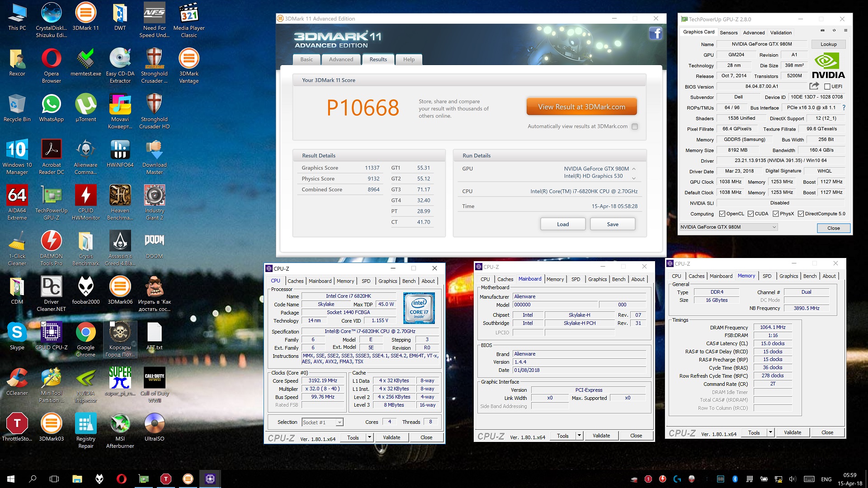Image resolution: width=868 pixels, height=488 pixels.
Task: Open GPU-Z hamburger menu icon
Action: pyautogui.click(x=845, y=31)
